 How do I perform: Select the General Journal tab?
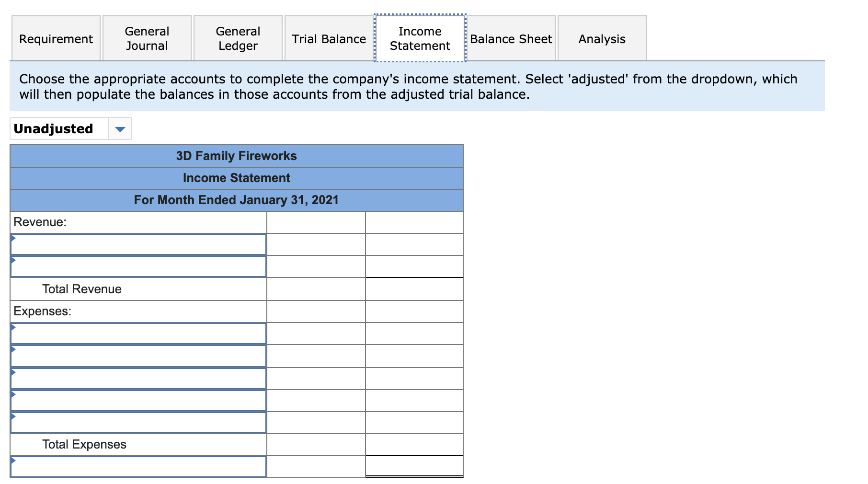pos(147,38)
